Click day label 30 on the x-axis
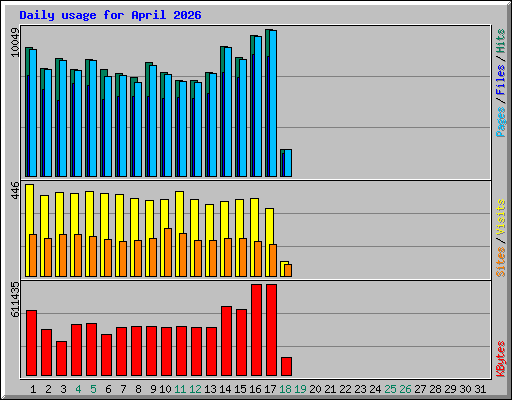The width and height of the screenshot is (512, 400). tap(465, 389)
